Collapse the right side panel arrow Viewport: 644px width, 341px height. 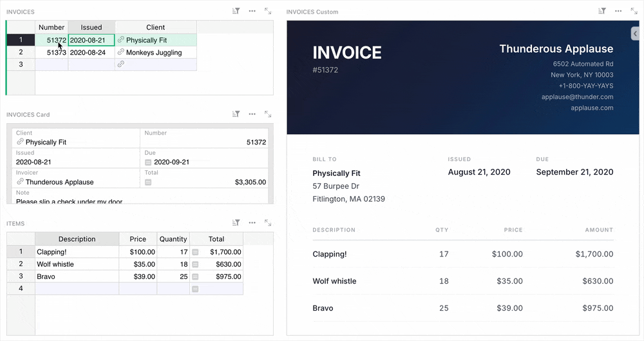pos(635,34)
